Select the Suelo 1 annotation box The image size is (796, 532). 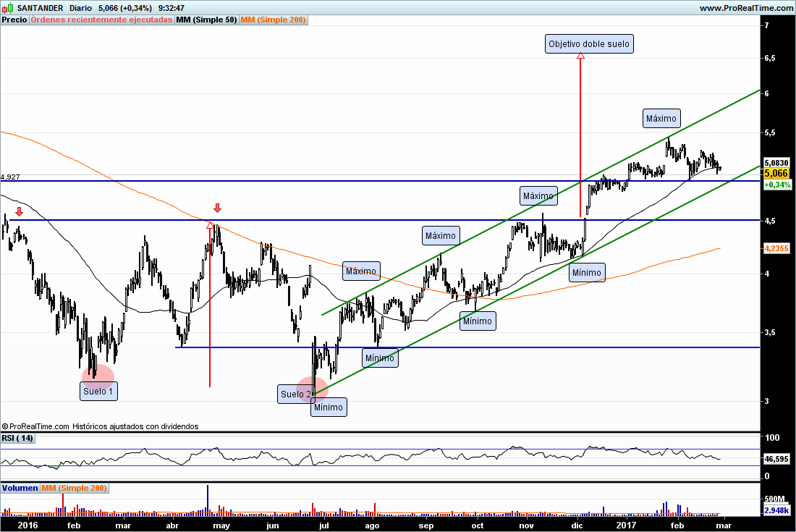click(98, 392)
